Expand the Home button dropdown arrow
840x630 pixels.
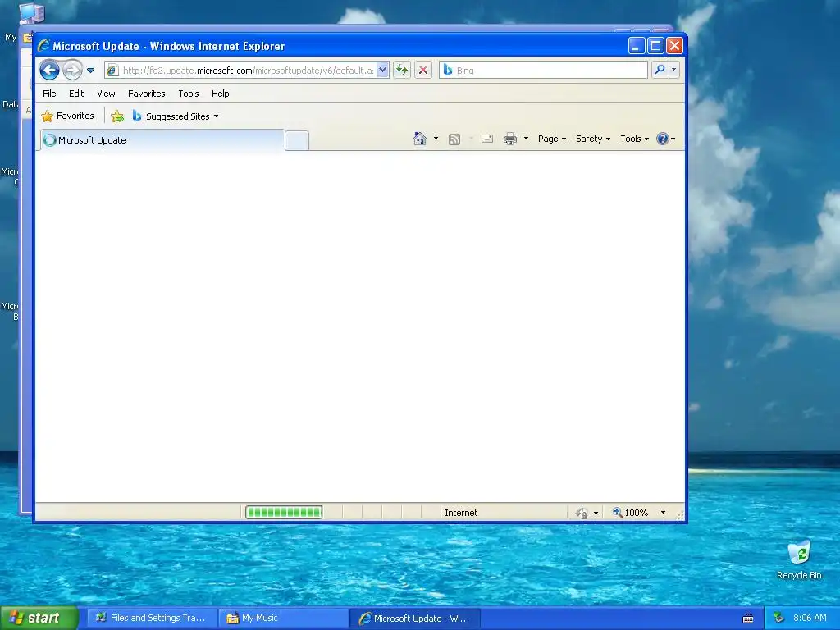coord(436,139)
